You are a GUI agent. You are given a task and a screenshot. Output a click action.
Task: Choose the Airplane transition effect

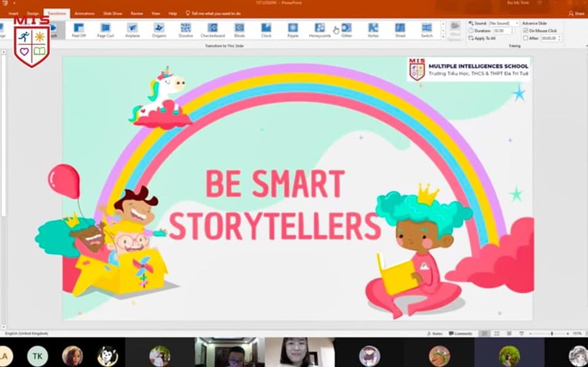point(133,29)
